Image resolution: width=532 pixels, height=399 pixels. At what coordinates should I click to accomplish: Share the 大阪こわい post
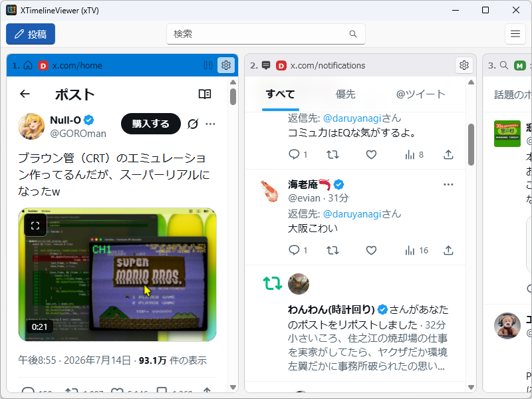coord(448,251)
